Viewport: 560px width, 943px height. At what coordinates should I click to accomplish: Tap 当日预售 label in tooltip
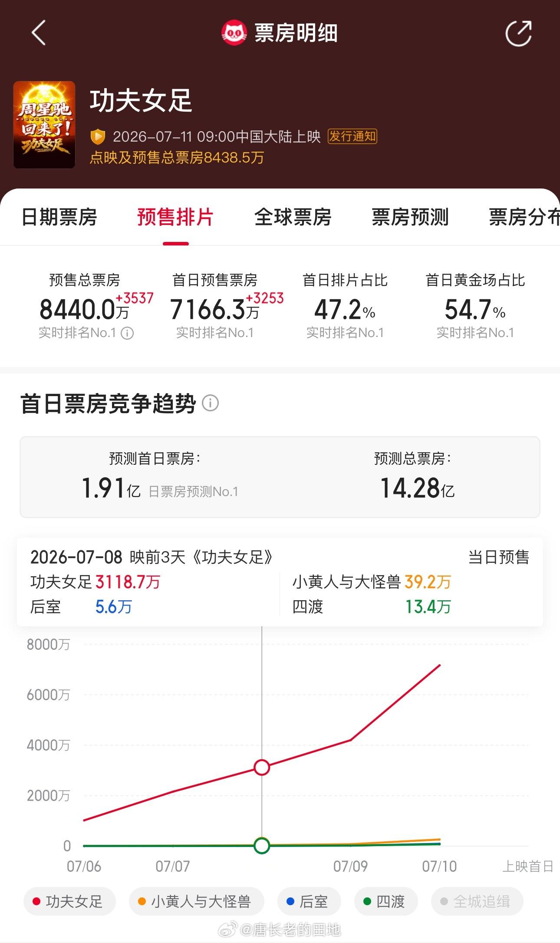[x=499, y=557]
